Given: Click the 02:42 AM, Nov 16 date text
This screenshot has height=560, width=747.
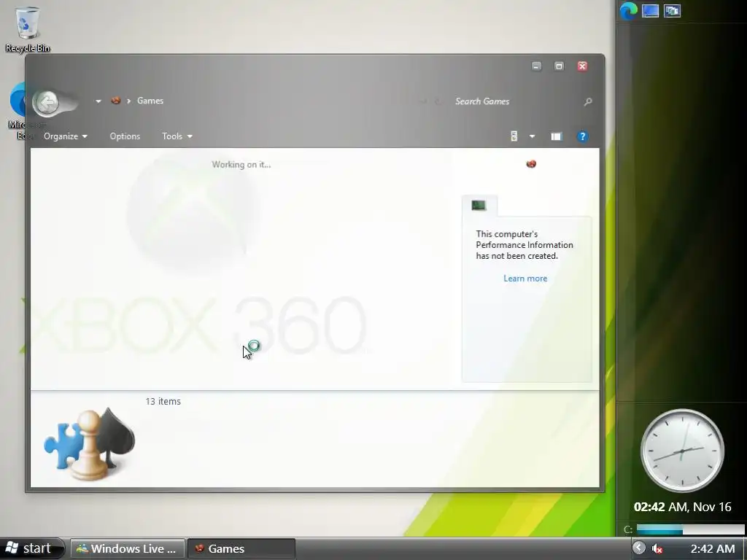Looking at the screenshot, I should [682, 507].
